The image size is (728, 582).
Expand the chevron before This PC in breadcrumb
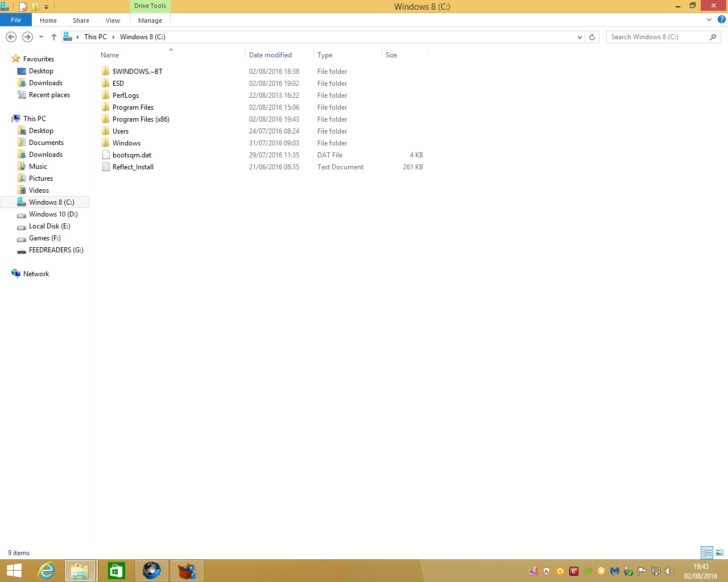[78, 37]
